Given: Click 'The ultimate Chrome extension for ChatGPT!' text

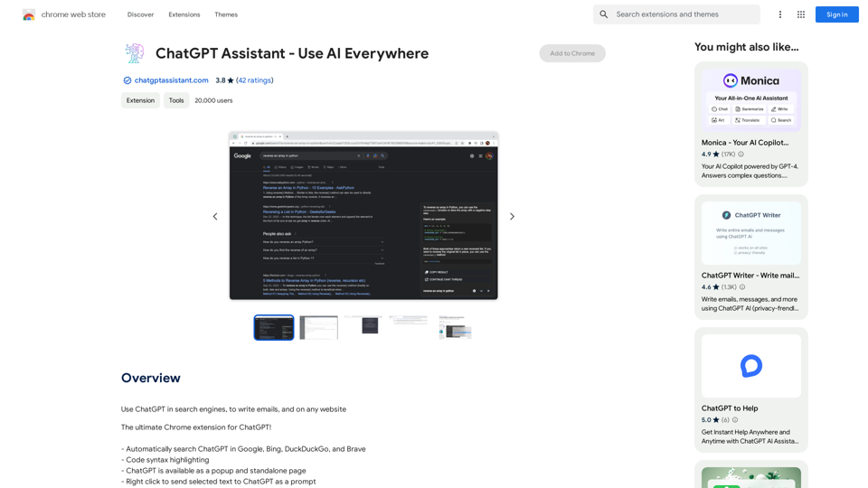Looking at the screenshot, I should [196, 427].
